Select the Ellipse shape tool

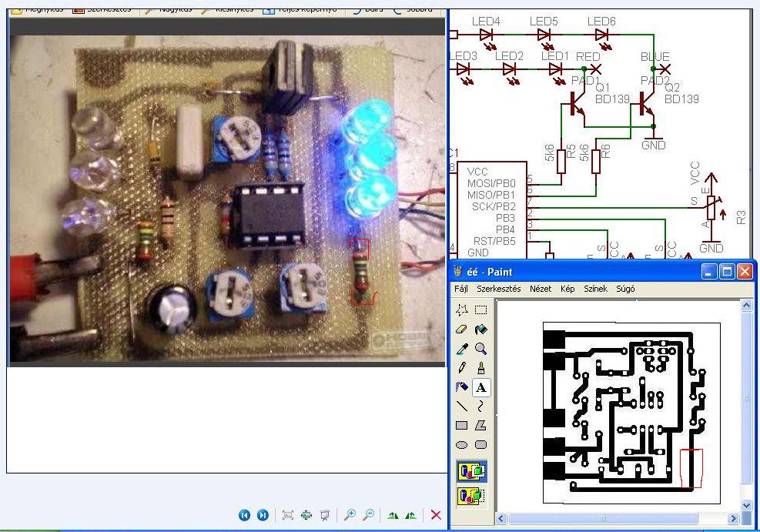pos(462,445)
